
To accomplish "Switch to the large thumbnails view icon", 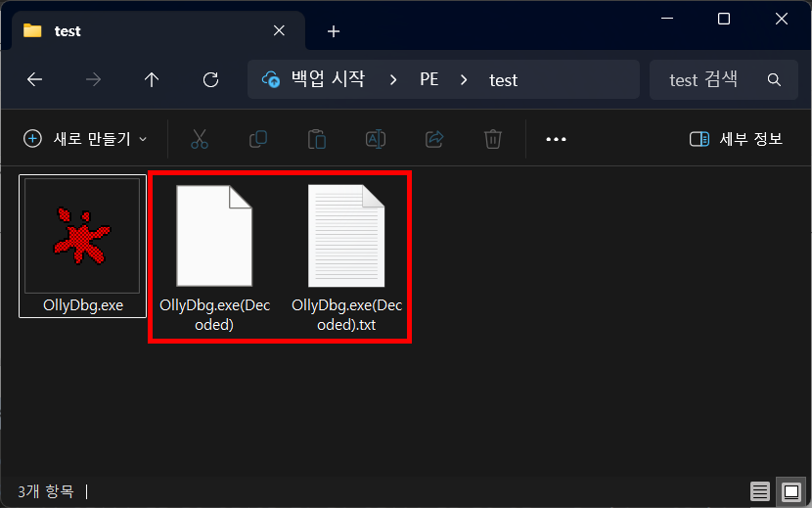I will [x=791, y=491].
